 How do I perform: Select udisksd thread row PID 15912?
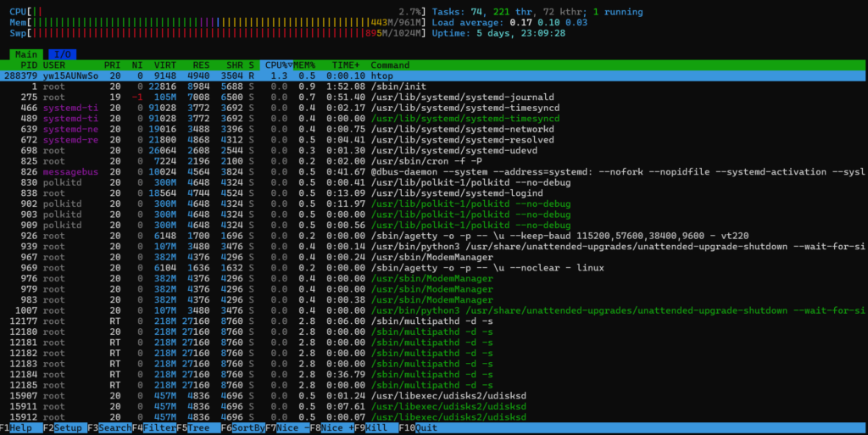tap(434, 416)
